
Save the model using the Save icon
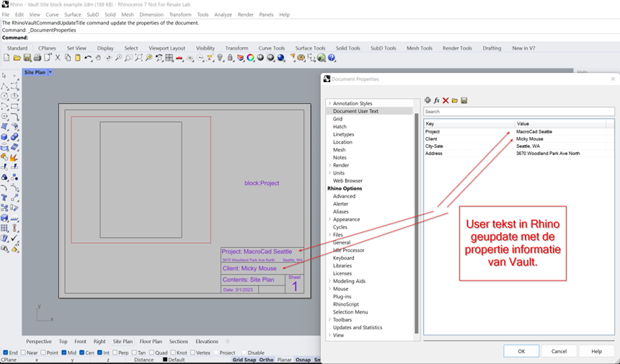click(x=27, y=58)
